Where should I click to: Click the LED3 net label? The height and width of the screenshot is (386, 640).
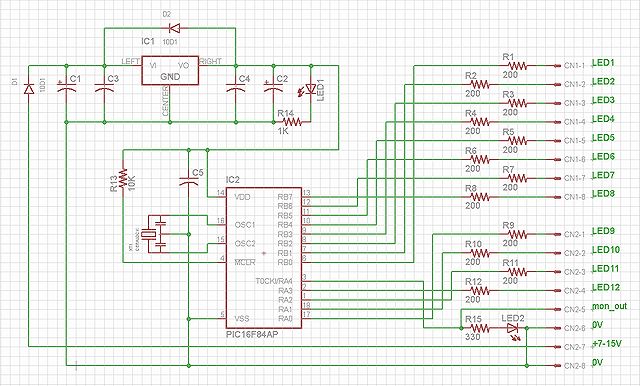(x=603, y=100)
